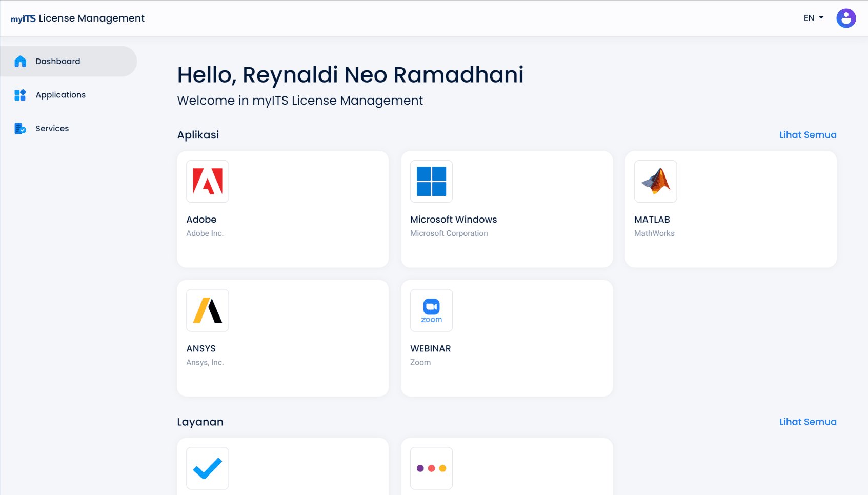Screen dimensions: 868x495
Task: Click the three colored dots service icon
Action: (x=431, y=468)
